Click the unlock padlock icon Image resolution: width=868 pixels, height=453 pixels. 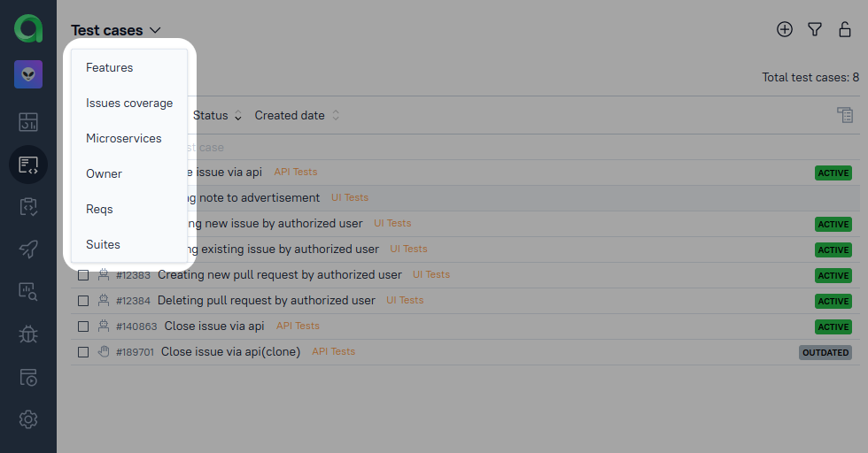tap(845, 30)
